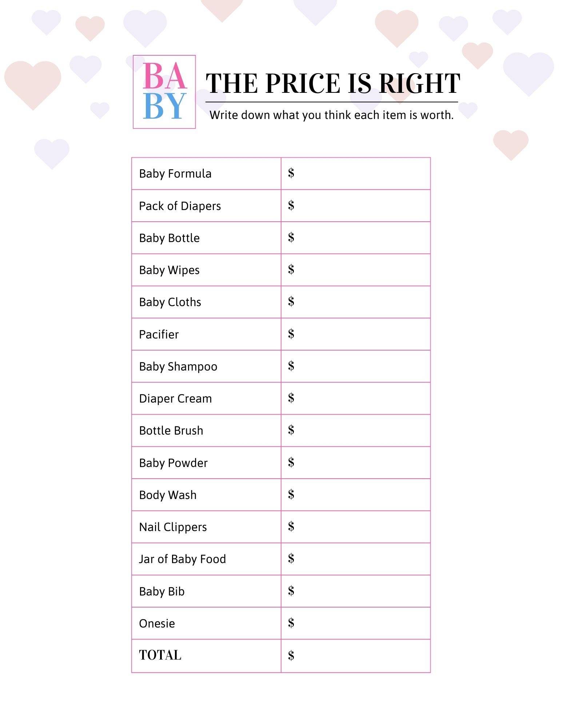Click the dollar sign next to Baby Shampoo
The width and height of the screenshot is (562, 728).
pos(291,365)
